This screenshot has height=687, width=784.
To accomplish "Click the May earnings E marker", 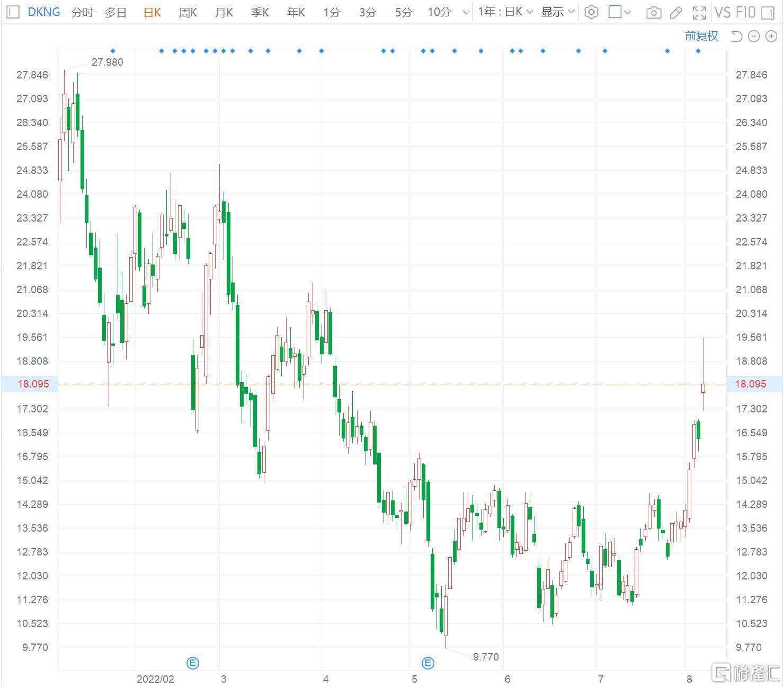I will pos(428,663).
